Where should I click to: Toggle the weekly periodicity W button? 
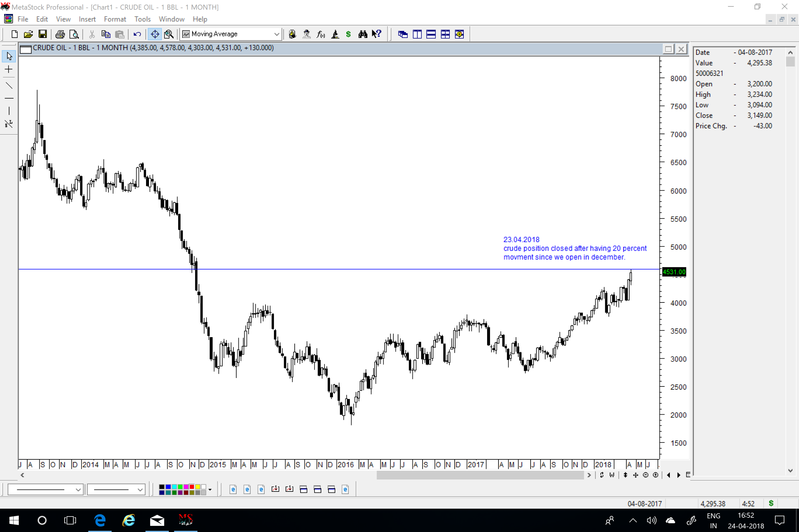click(611, 475)
